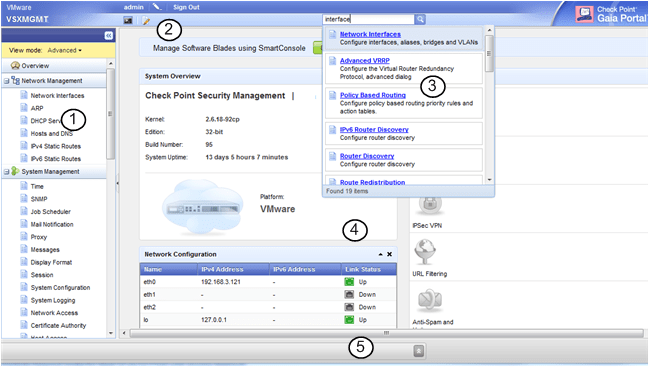This screenshot has height=367, width=649.
Task: Collapse the System Management tree group
Action: tap(6, 172)
